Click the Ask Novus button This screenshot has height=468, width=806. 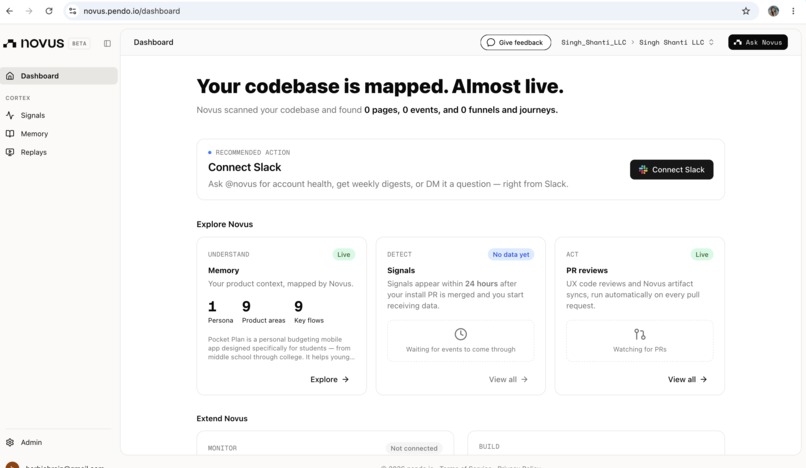point(758,42)
